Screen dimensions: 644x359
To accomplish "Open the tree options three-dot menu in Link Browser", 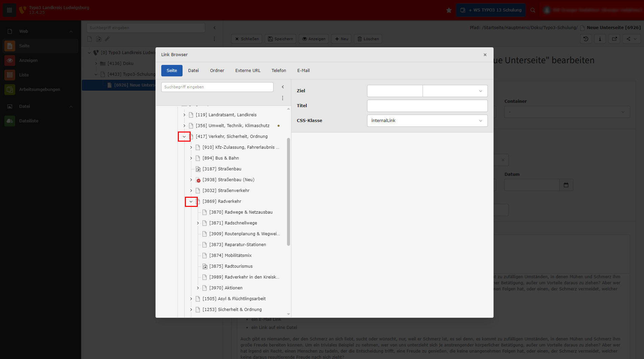I will [x=283, y=98].
